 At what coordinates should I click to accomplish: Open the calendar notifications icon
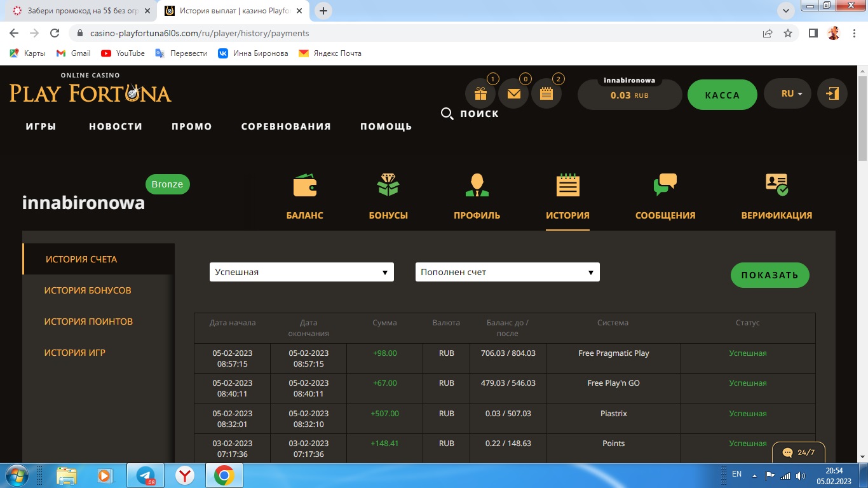click(546, 94)
